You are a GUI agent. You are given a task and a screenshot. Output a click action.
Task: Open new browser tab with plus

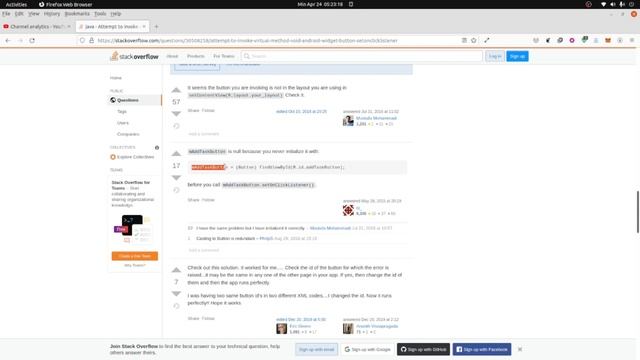click(x=156, y=27)
